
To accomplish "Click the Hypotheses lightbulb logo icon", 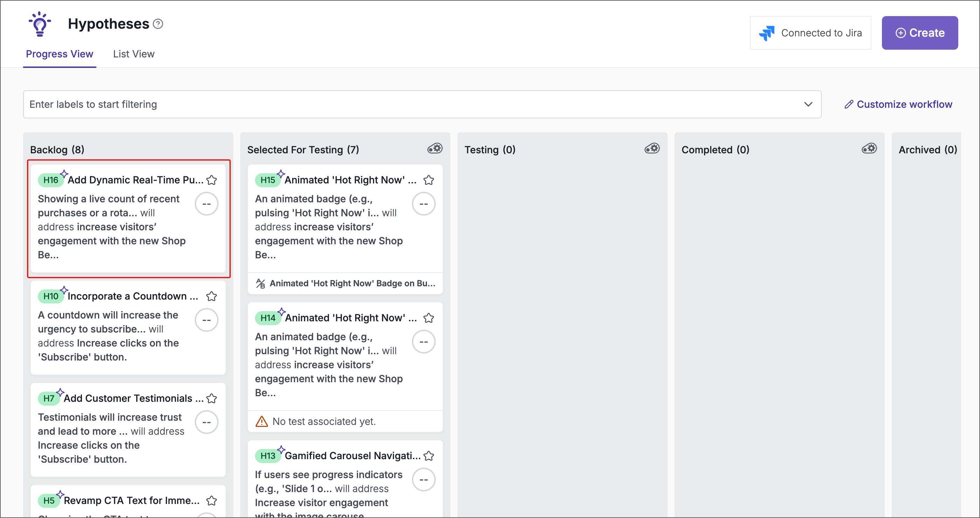I will (x=40, y=24).
